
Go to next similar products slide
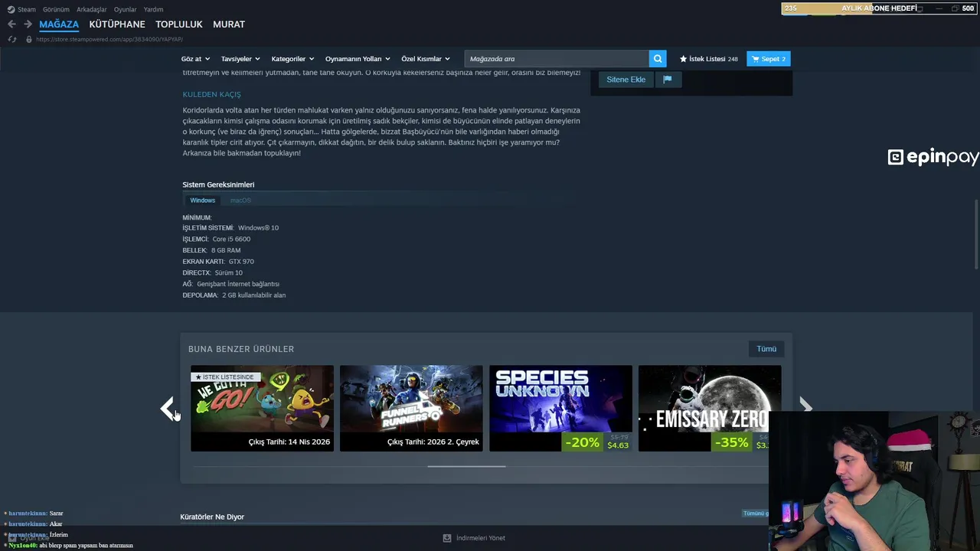(x=805, y=406)
